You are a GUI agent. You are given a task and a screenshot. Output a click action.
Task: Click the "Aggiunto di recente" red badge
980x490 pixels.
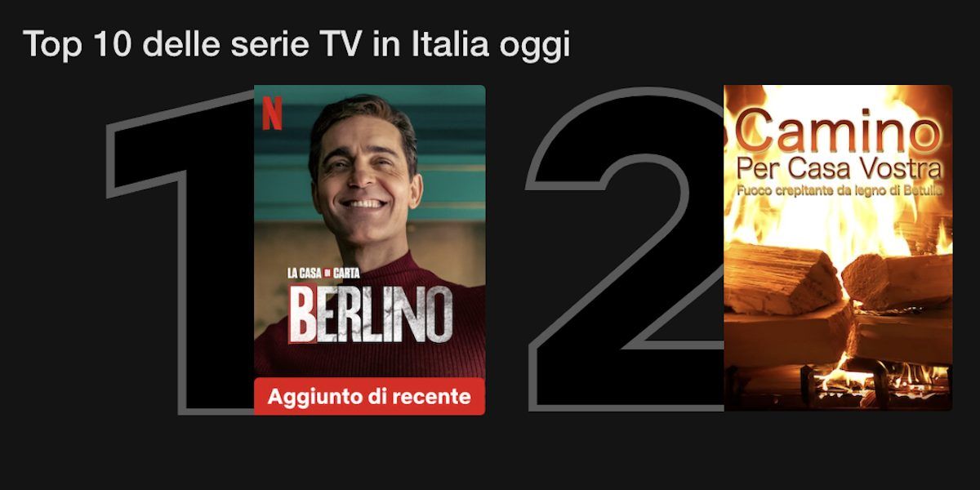(369, 397)
